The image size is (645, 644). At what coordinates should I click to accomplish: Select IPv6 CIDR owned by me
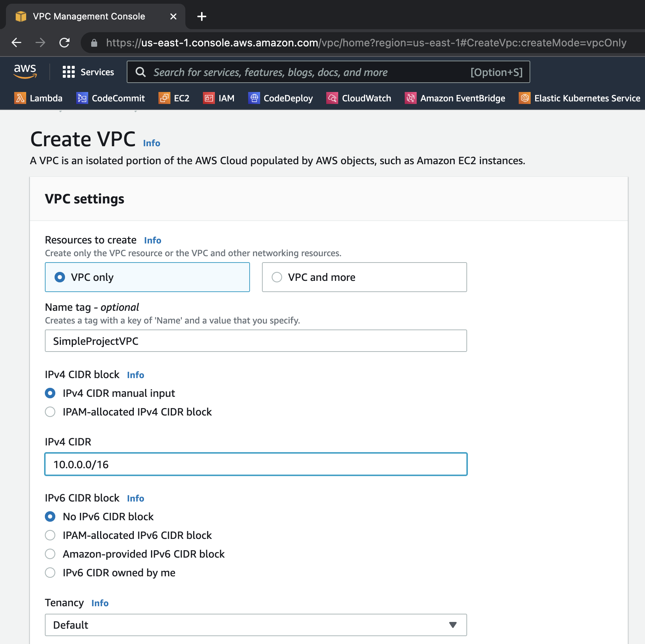(x=50, y=573)
